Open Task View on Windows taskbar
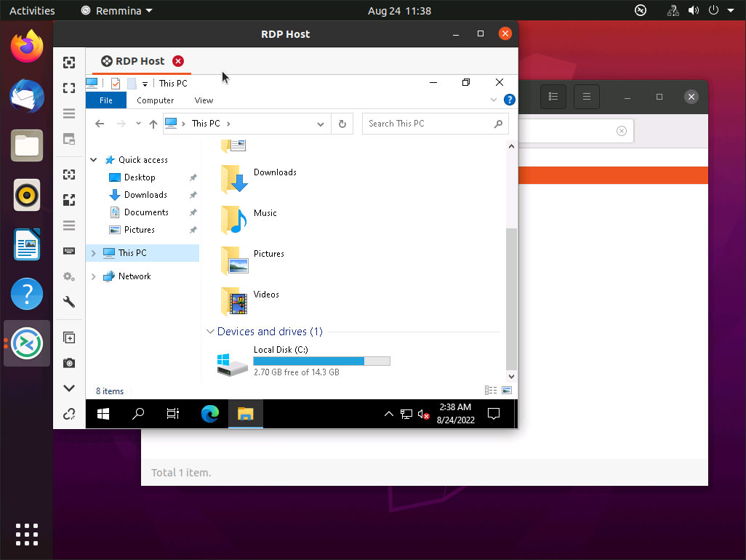Image resolution: width=746 pixels, height=560 pixels. 173,414
